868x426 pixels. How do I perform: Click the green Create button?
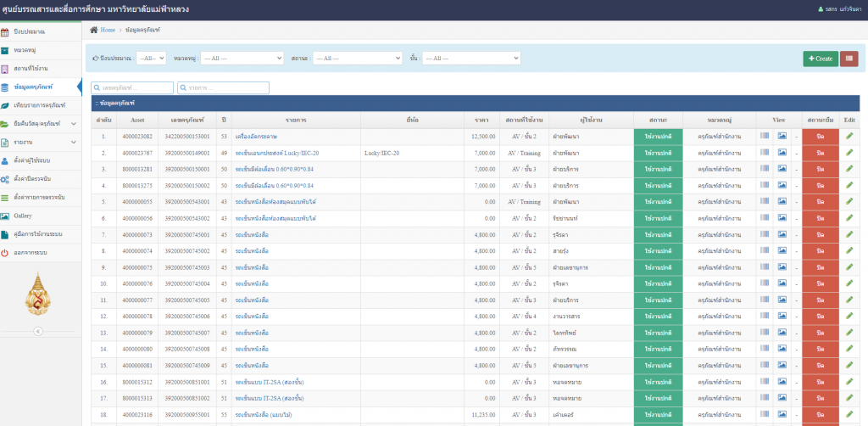[x=820, y=59]
